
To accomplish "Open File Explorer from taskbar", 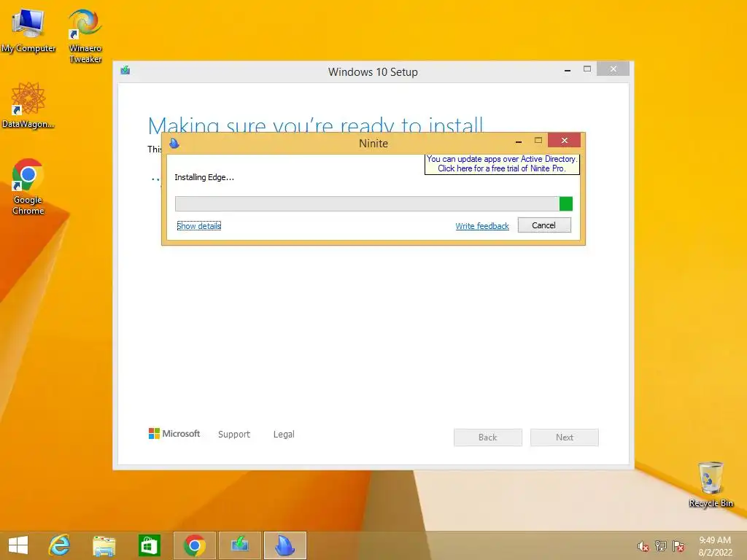I will coord(104,545).
